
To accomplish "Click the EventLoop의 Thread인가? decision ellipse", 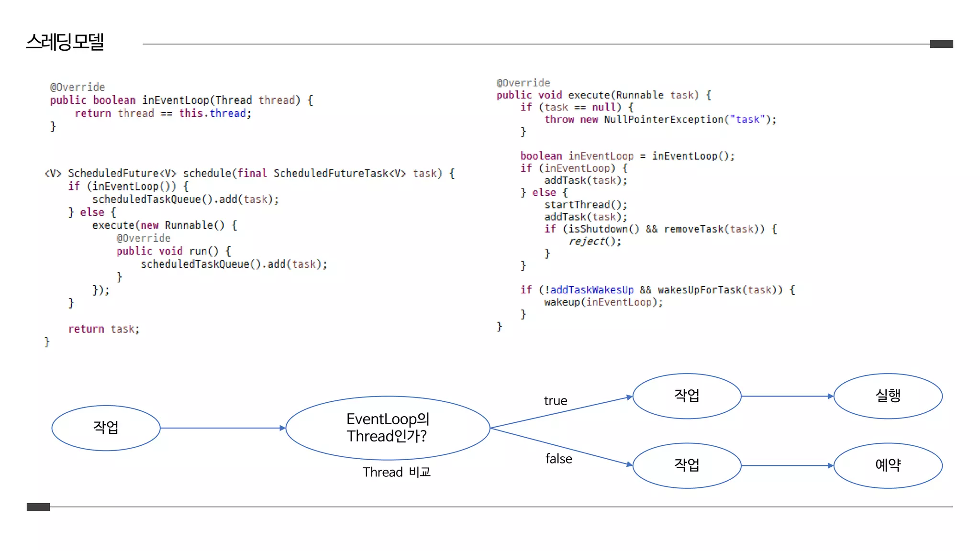I will (388, 428).
